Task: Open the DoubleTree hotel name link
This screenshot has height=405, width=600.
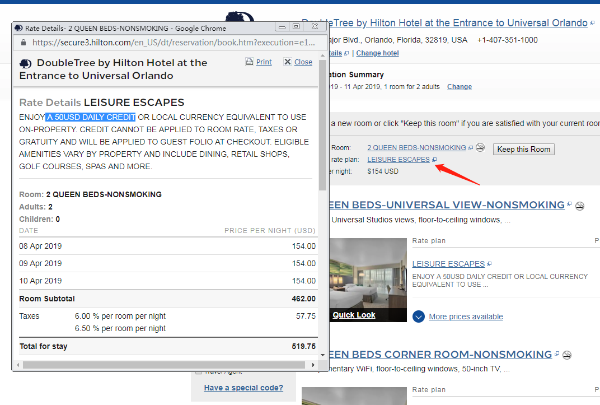Action: 457,23
